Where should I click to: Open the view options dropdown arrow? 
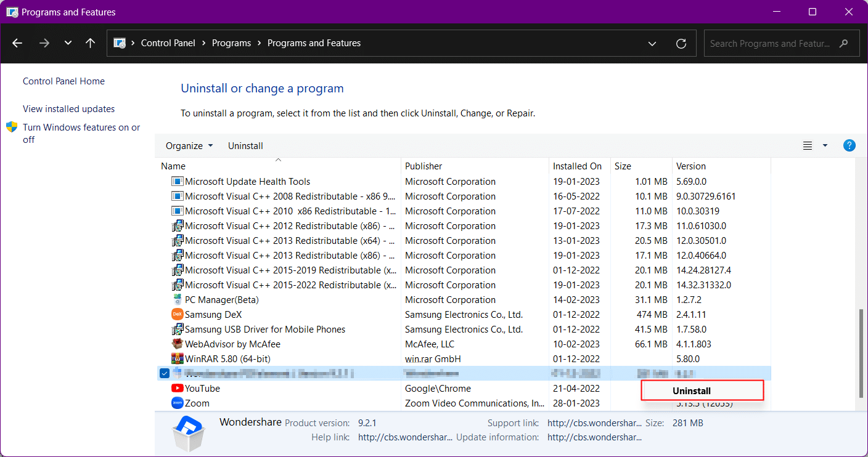825,146
